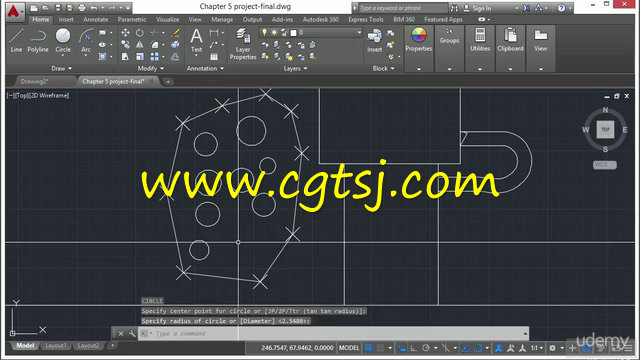The height and width of the screenshot is (360, 640).
Task: Select the Erase tool in Modify
Action: (x=176, y=33)
